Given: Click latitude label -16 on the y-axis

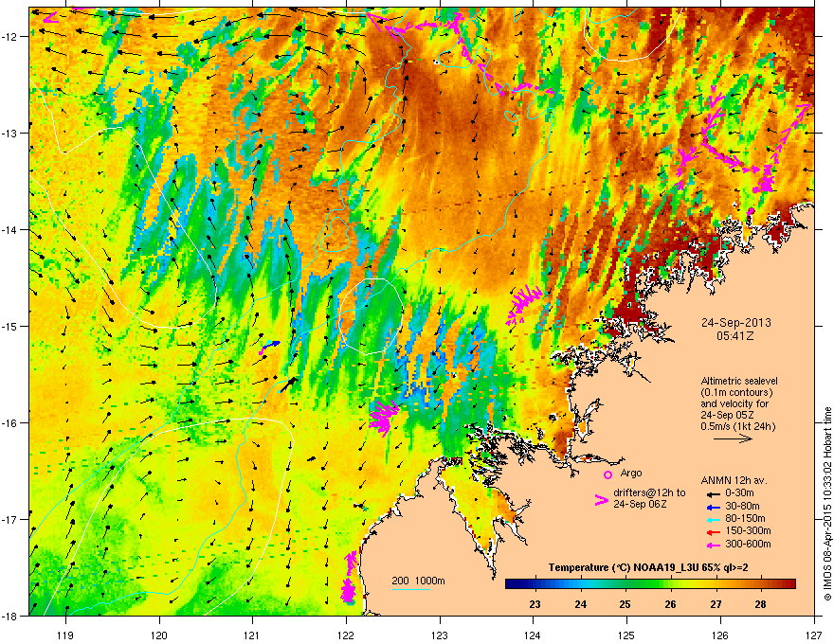Looking at the screenshot, I should pyautogui.click(x=10, y=423).
